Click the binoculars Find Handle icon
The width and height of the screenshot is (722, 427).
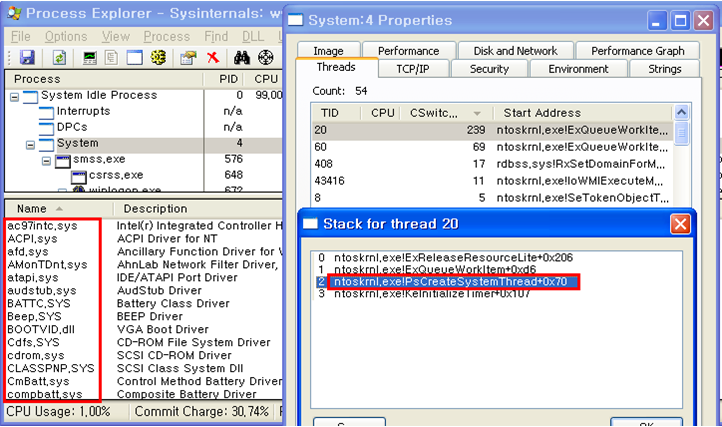[x=242, y=58]
